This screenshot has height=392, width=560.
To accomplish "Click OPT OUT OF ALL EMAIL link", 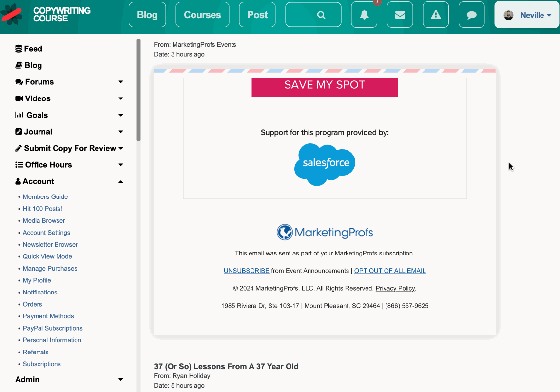I will pos(390,271).
